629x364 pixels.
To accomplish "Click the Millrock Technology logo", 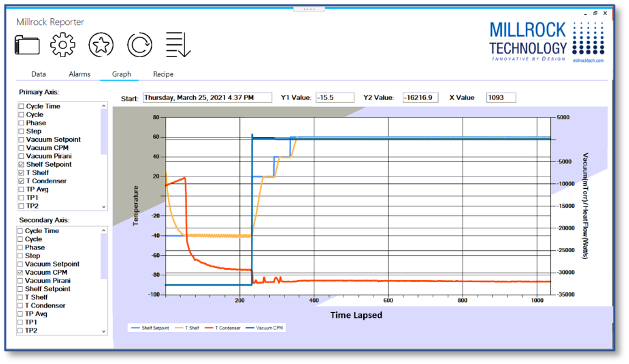I will [x=546, y=42].
